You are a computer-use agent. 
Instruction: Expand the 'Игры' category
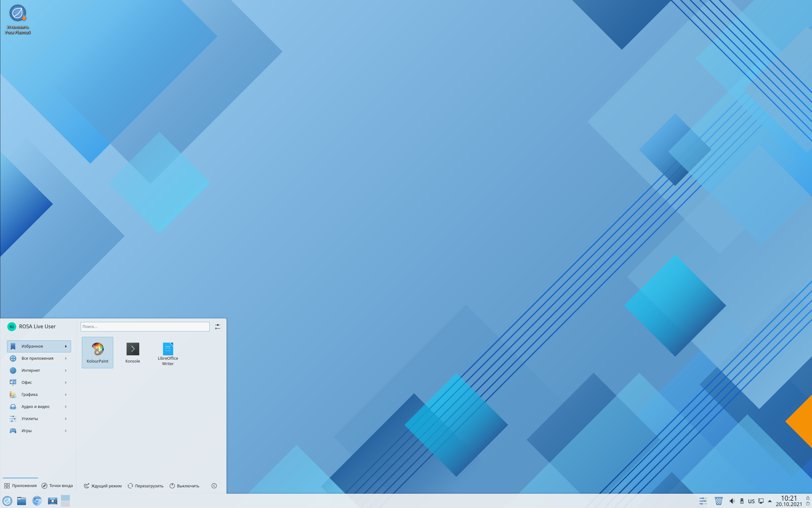click(x=39, y=431)
